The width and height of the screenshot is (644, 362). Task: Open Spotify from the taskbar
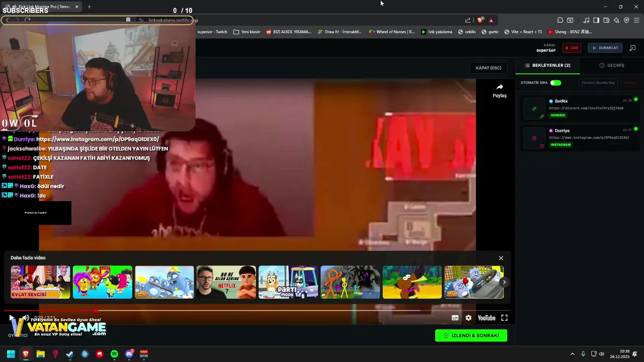(114, 354)
